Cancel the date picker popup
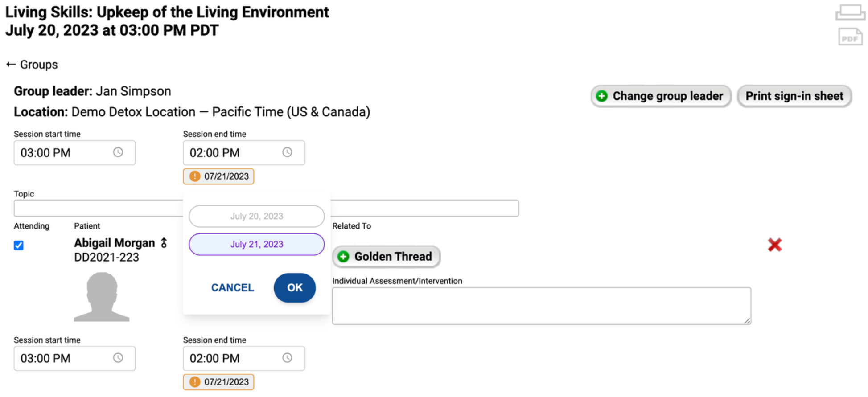 (232, 288)
